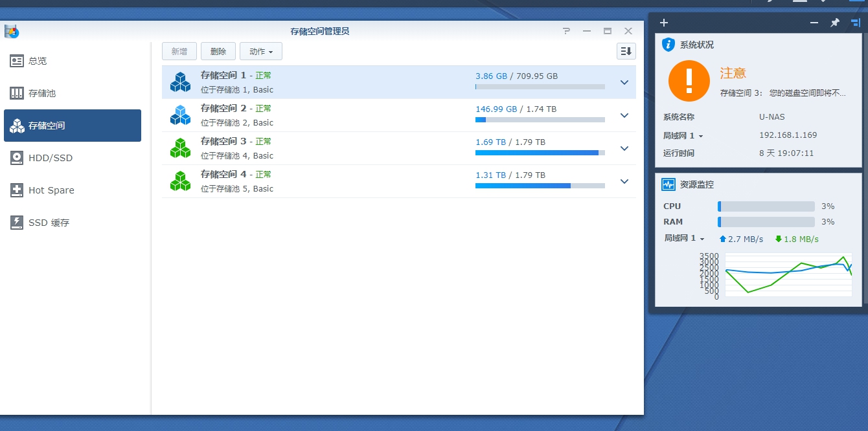Click the green cubes icon of 存储空间 3

(180, 148)
